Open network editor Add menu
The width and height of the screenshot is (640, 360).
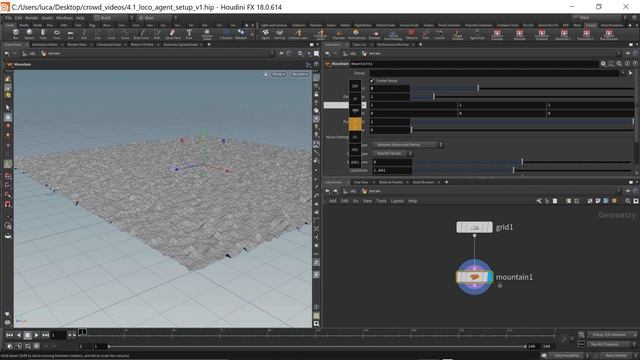[333, 201]
